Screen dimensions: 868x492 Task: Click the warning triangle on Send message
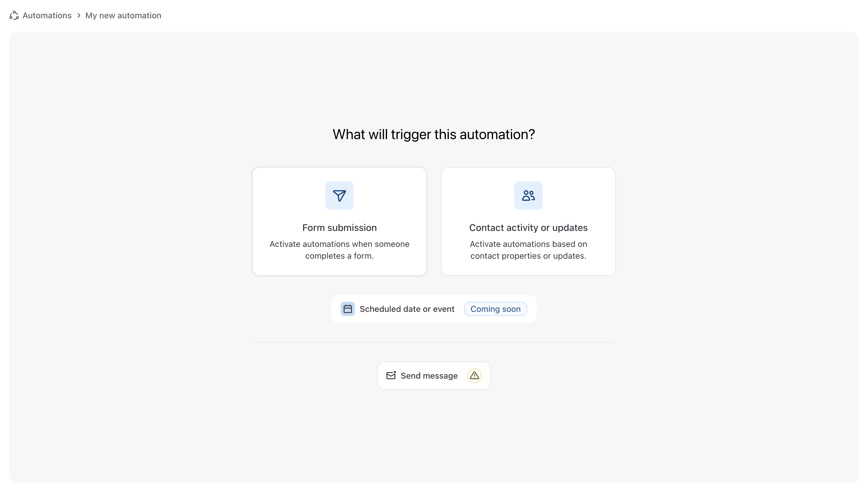coord(474,375)
